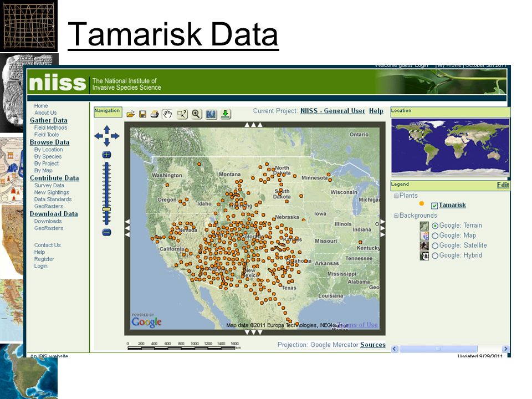Pan the map right with the navigation arrow

point(115,136)
